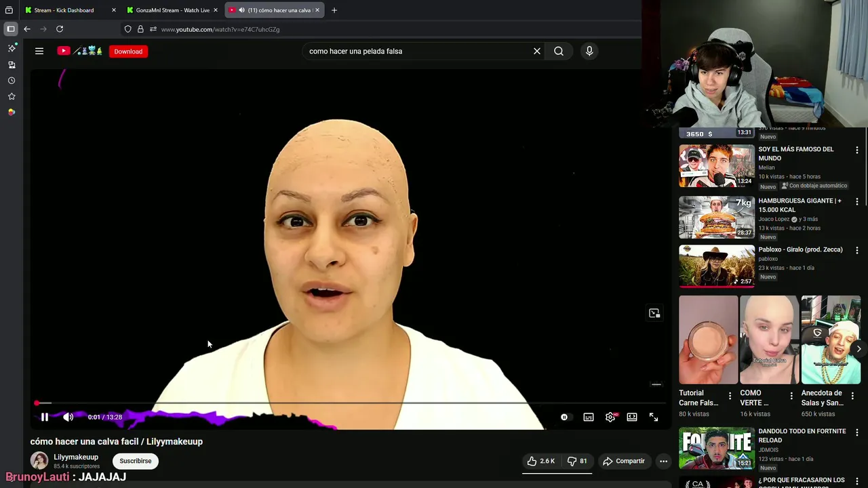Image resolution: width=868 pixels, height=488 pixels.
Task: Open Tutorial Carne Fals short thumbnail
Action: coord(709,340)
